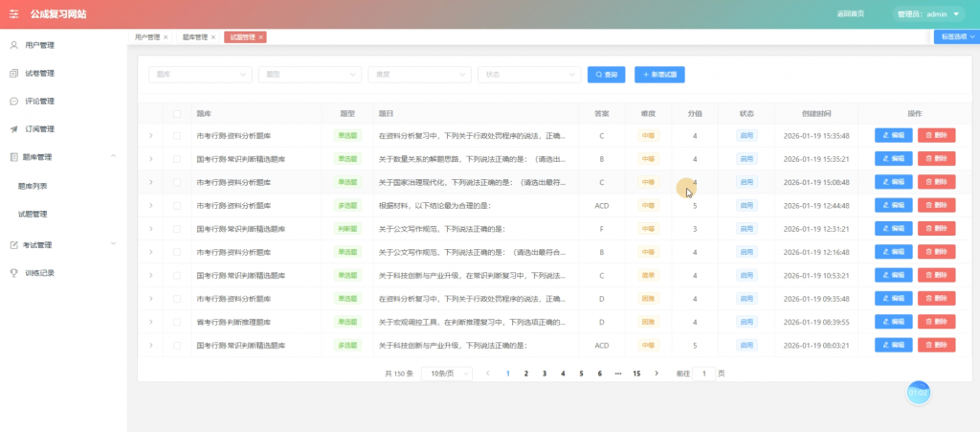Viewport: 980px width, 432px height.
Task: Open 题库列表 in the sidebar
Action: [x=33, y=186]
